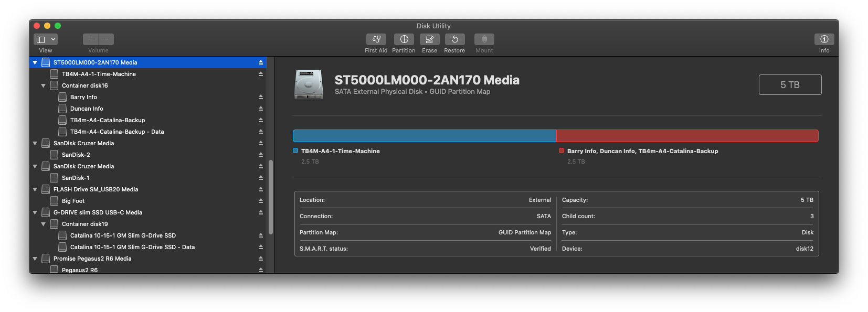Click the S.M.A.R.T. status Verified value

coord(540,249)
